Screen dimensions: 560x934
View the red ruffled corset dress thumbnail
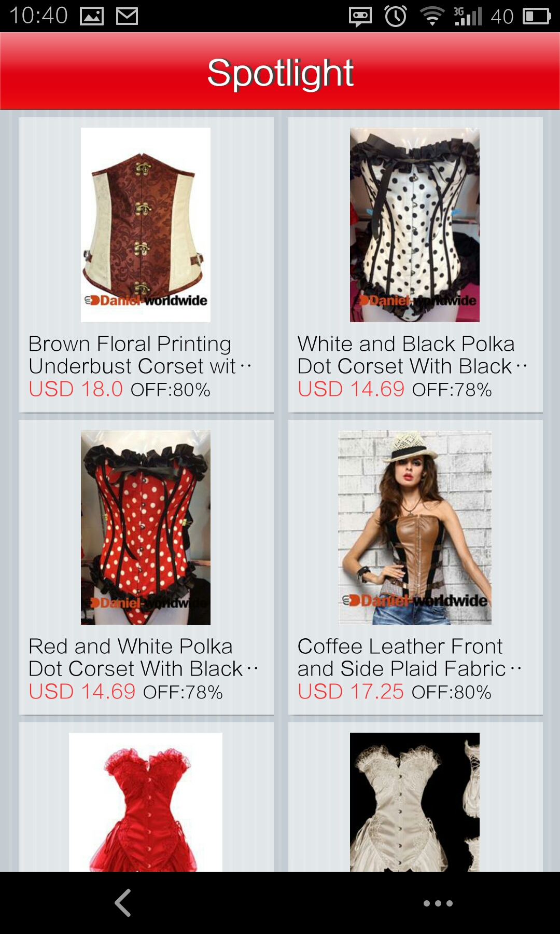click(x=146, y=802)
